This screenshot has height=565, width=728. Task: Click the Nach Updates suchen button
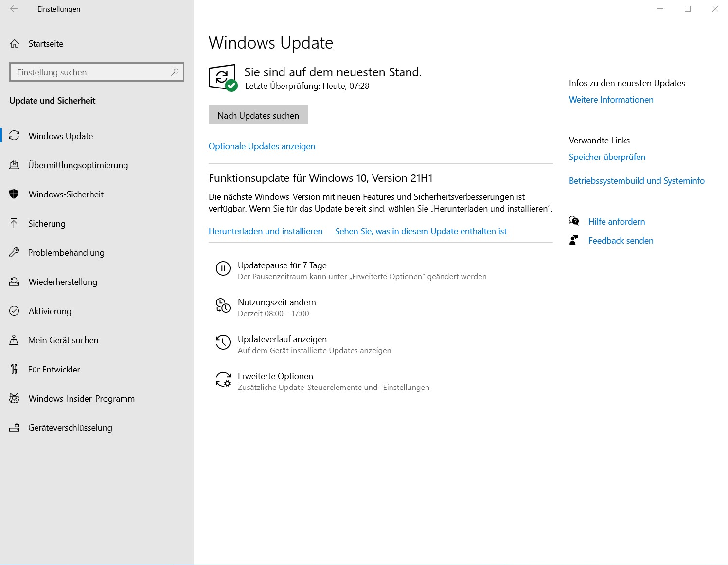click(258, 115)
